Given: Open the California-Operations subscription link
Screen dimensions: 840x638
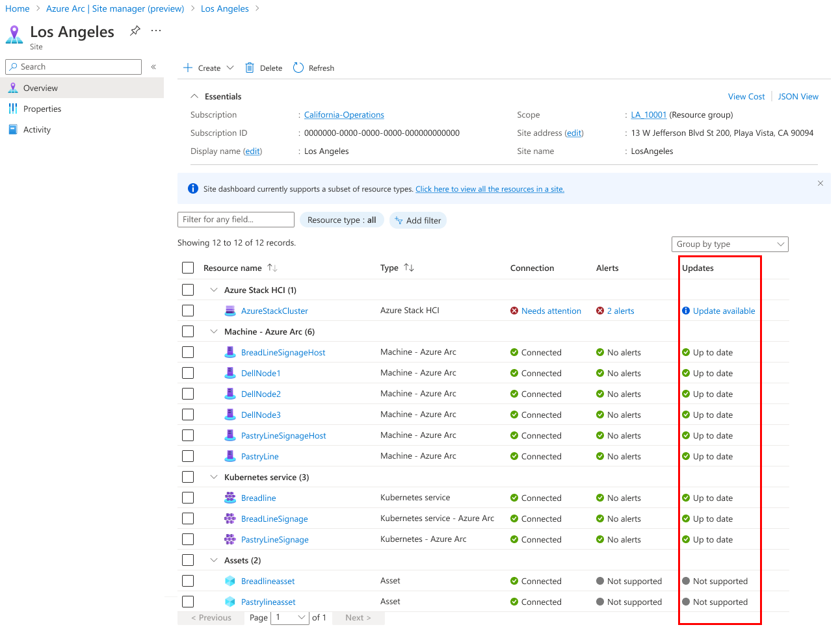Looking at the screenshot, I should click(x=344, y=114).
